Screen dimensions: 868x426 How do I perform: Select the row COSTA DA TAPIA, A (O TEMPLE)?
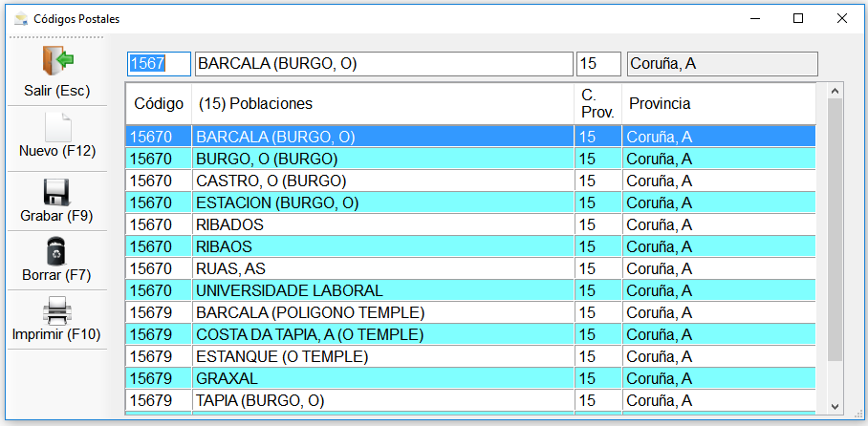(x=471, y=334)
